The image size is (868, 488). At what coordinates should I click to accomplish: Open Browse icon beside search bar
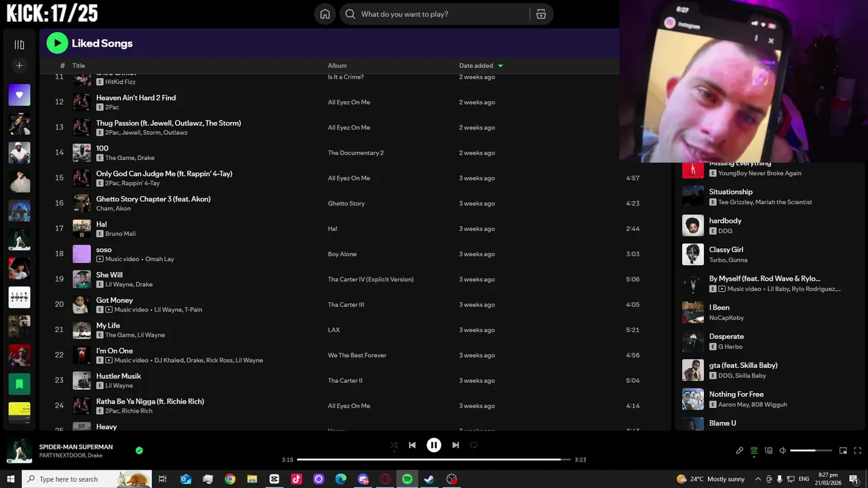(x=540, y=14)
